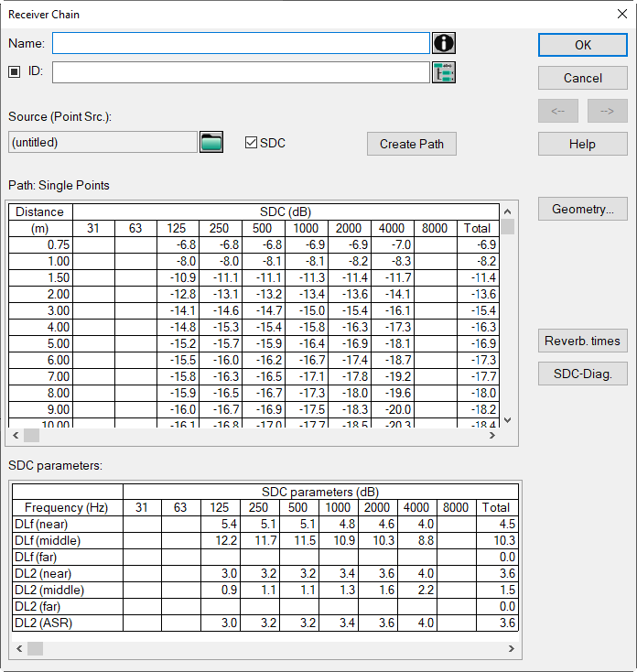Select distance cell 9.00
Viewport: 637px width, 672px height.
click(x=40, y=410)
